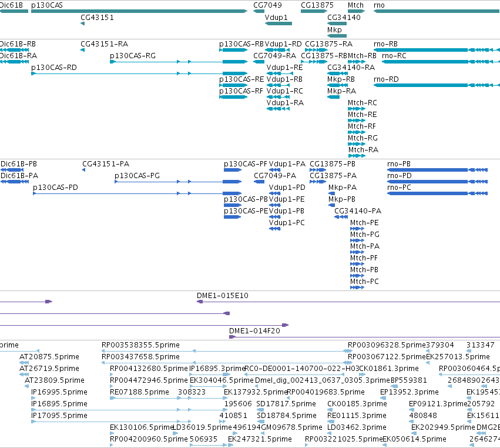Select transcript p130CAS-RF label

coord(241,91)
